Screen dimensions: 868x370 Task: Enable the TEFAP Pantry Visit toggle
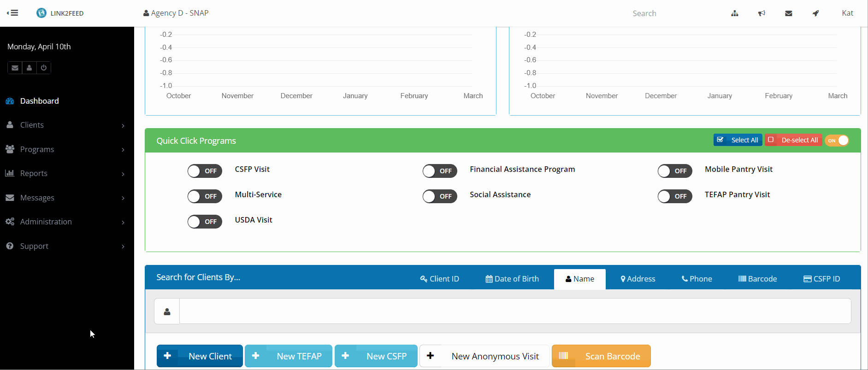point(674,196)
